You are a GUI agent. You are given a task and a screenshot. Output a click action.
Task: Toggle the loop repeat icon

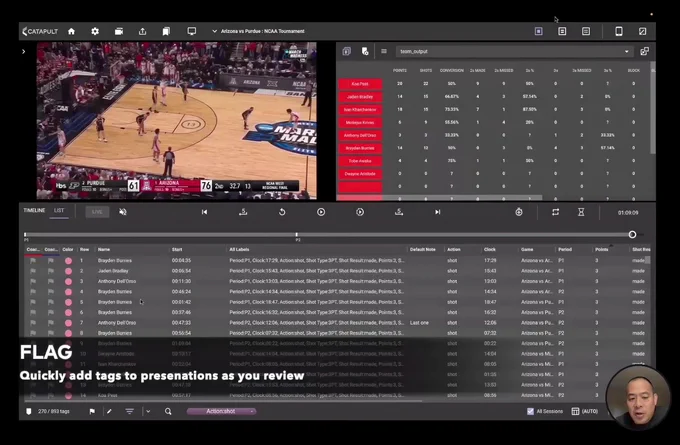point(556,212)
